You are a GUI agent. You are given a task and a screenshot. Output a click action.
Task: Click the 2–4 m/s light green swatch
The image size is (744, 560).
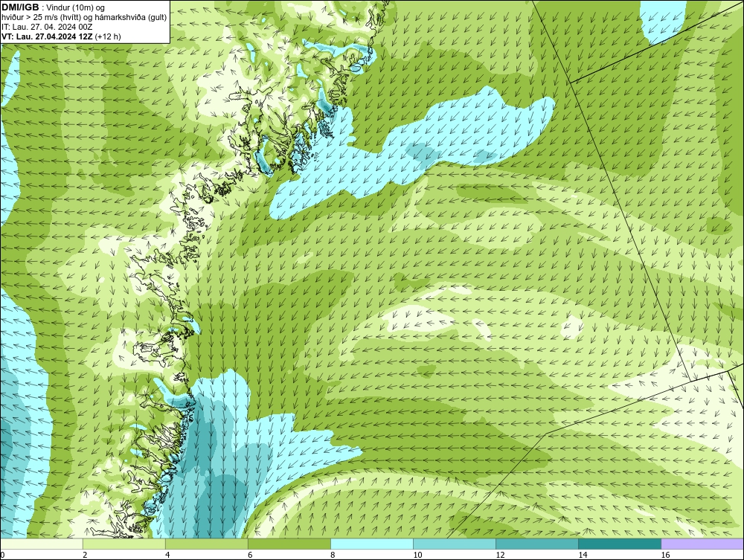coord(124,544)
